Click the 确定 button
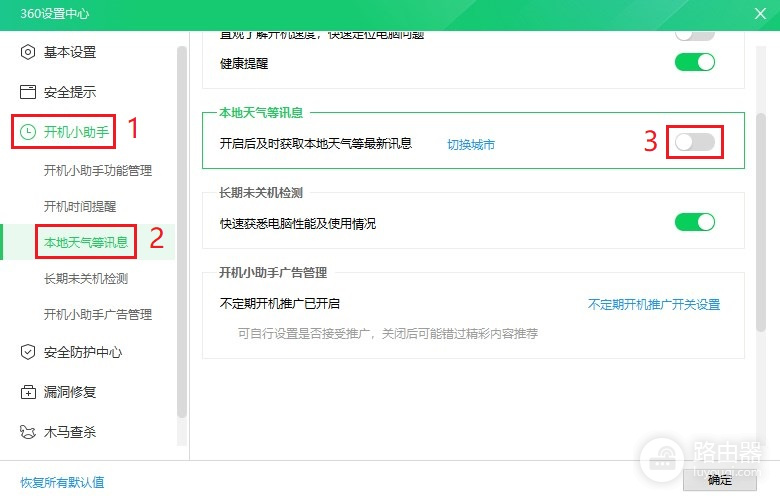Image resolution: width=780 pixels, height=500 pixels. [x=720, y=480]
